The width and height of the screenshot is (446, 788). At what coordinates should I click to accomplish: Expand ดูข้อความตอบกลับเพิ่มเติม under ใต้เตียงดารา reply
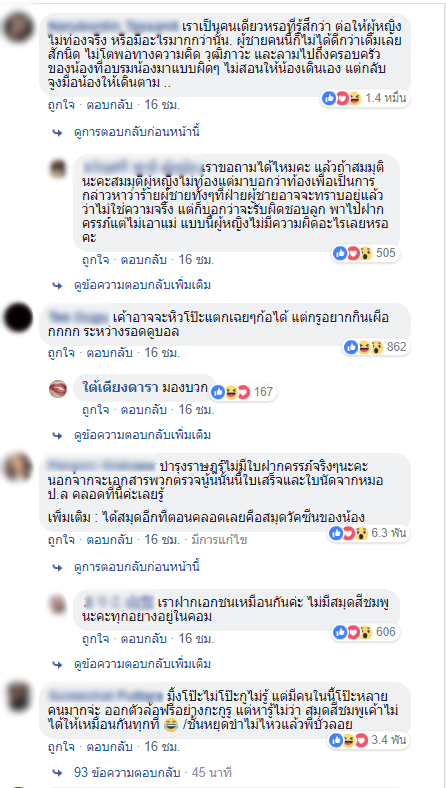[x=142, y=434]
